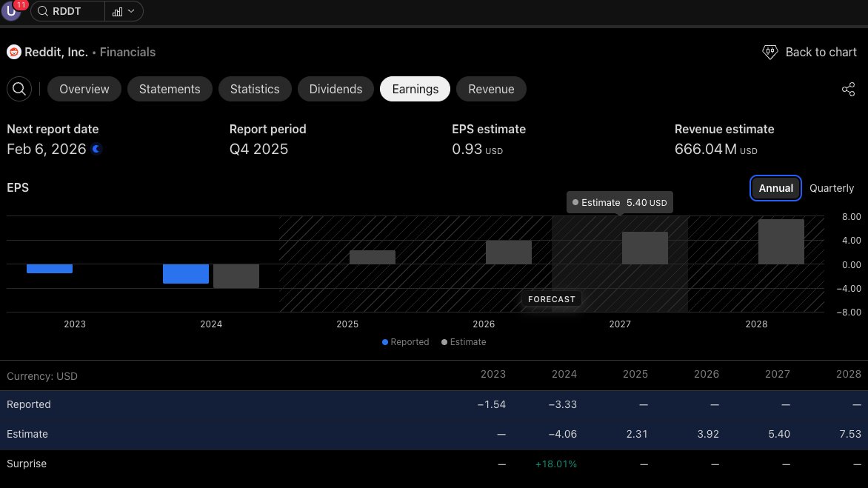
Task: Click the Reddit logo icon
Action: pyautogui.click(x=14, y=52)
